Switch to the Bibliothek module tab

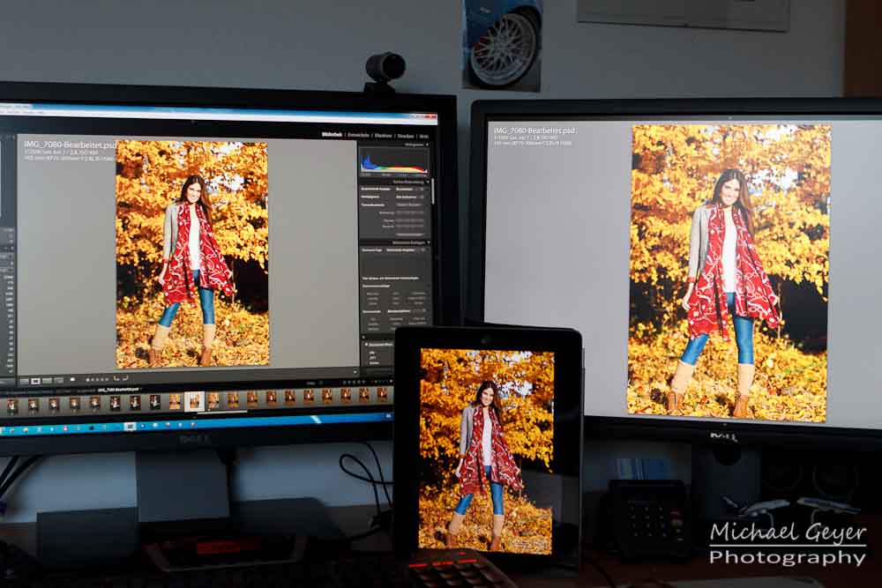333,135
